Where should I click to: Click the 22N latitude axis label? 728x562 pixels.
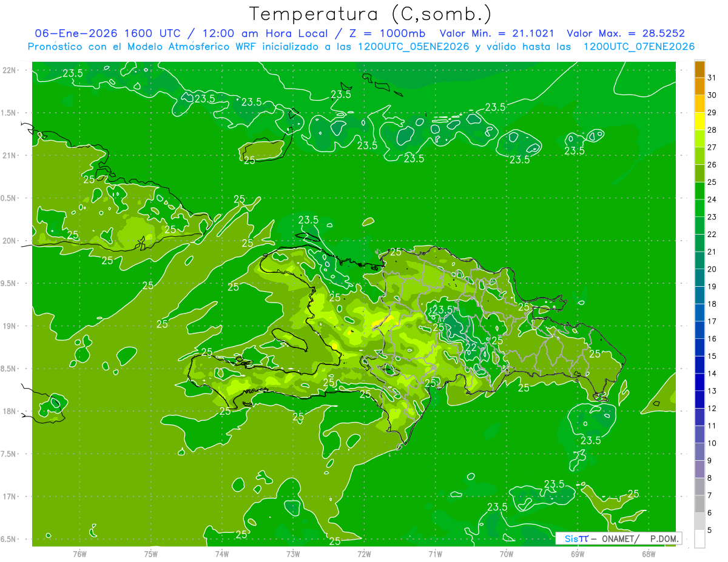coord(10,70)
